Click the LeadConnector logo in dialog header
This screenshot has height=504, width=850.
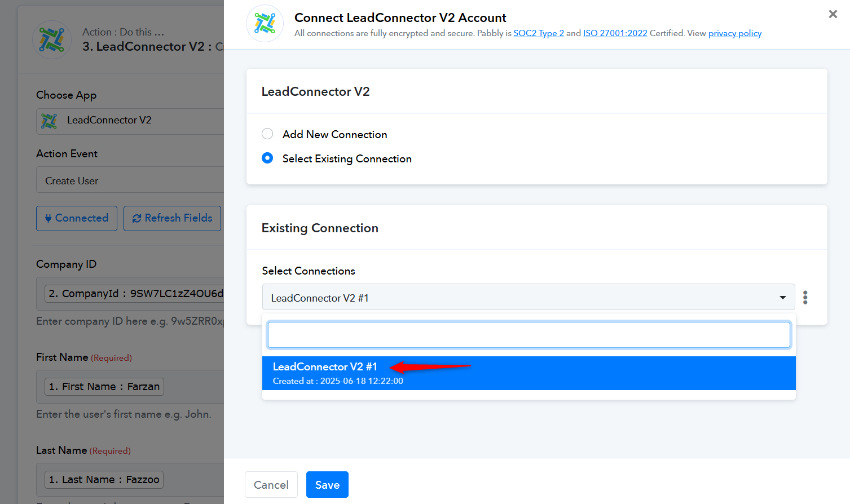coord(265,24)
